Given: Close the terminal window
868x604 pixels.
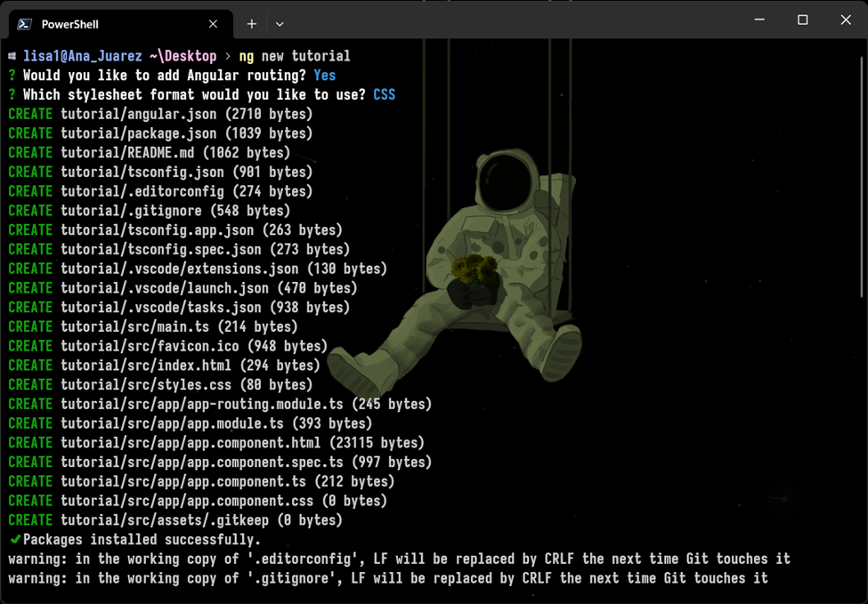Looking at the screenshot, I should click(x=846, y=20).
